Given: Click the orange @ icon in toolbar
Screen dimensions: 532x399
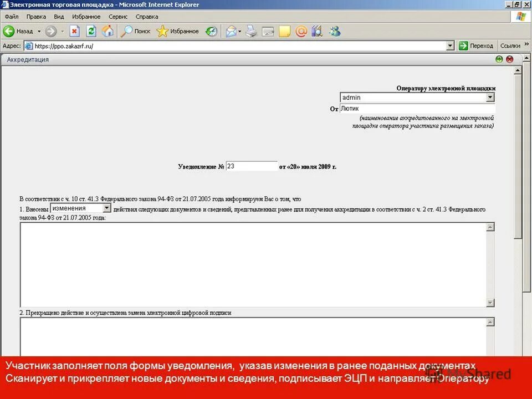Looking at the screenshot, I should [x=301, y=31].
